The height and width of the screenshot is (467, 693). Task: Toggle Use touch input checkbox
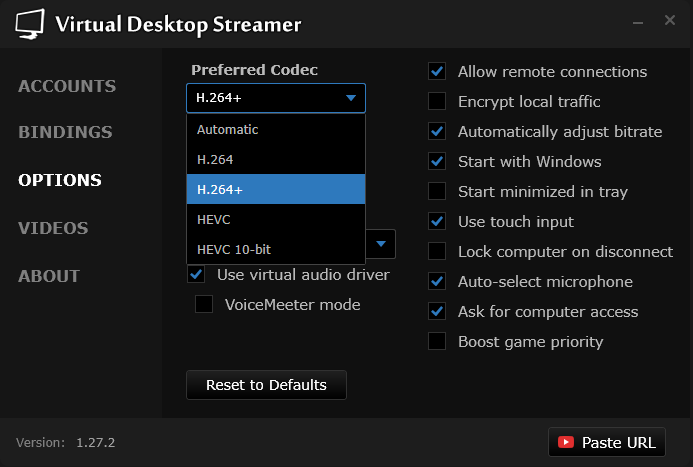[437, 221]
